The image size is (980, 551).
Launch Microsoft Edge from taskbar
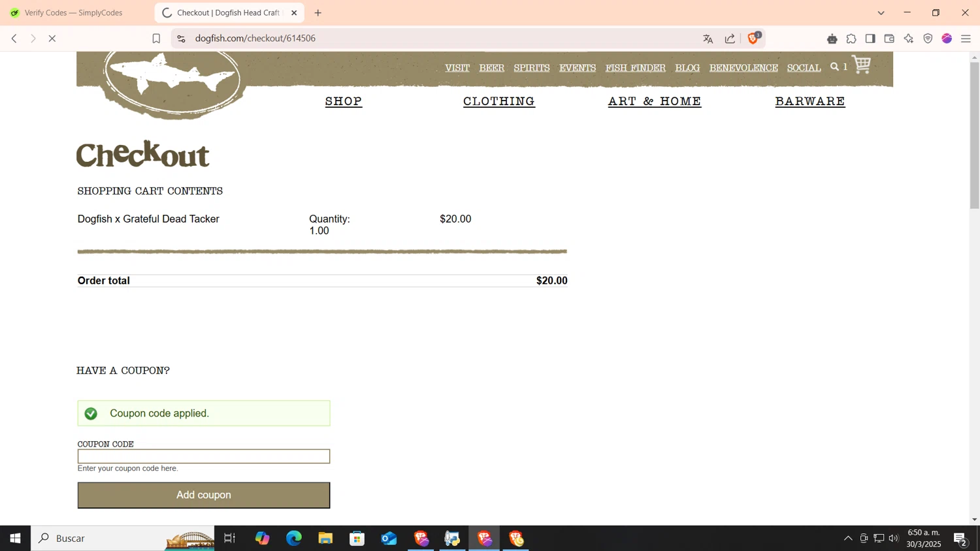[x=294, y=538]
